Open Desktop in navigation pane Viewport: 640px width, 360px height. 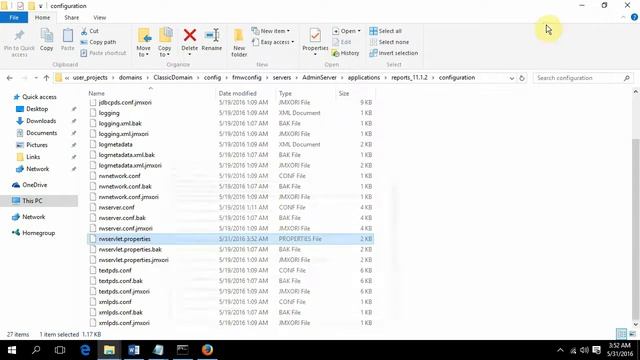click(37, 109)
